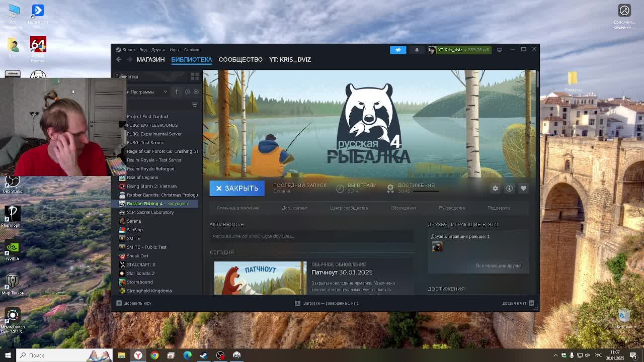Open game settings gear for Russian Fishing 4
Viewport: 644px width, 362px height.
coord(495,188)
